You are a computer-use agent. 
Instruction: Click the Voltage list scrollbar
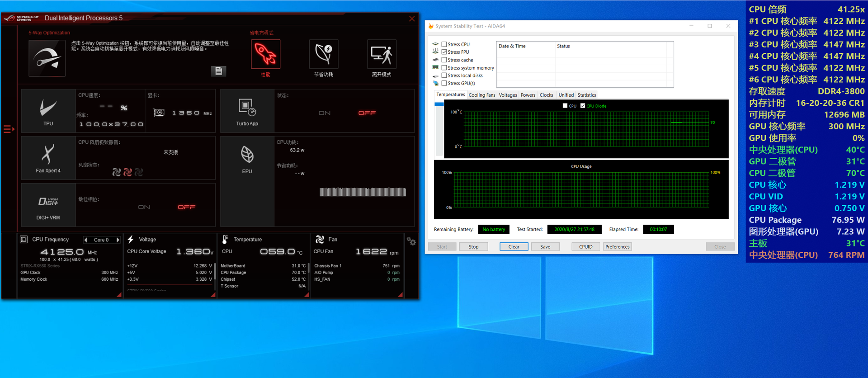(215, 276)
